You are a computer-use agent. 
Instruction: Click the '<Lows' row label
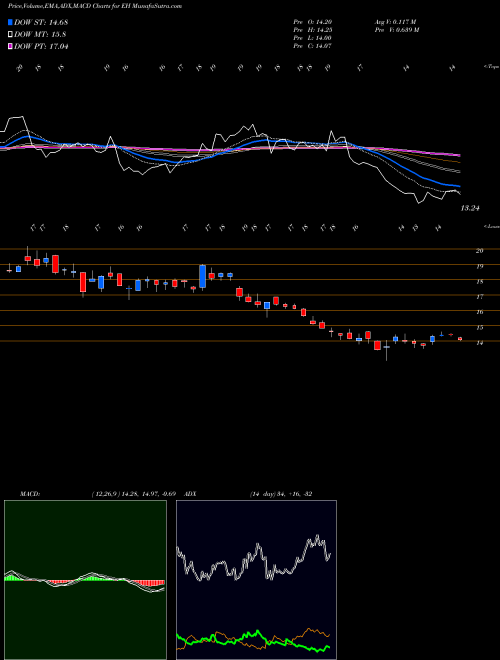pyautogui.click(x=491, y=226)
